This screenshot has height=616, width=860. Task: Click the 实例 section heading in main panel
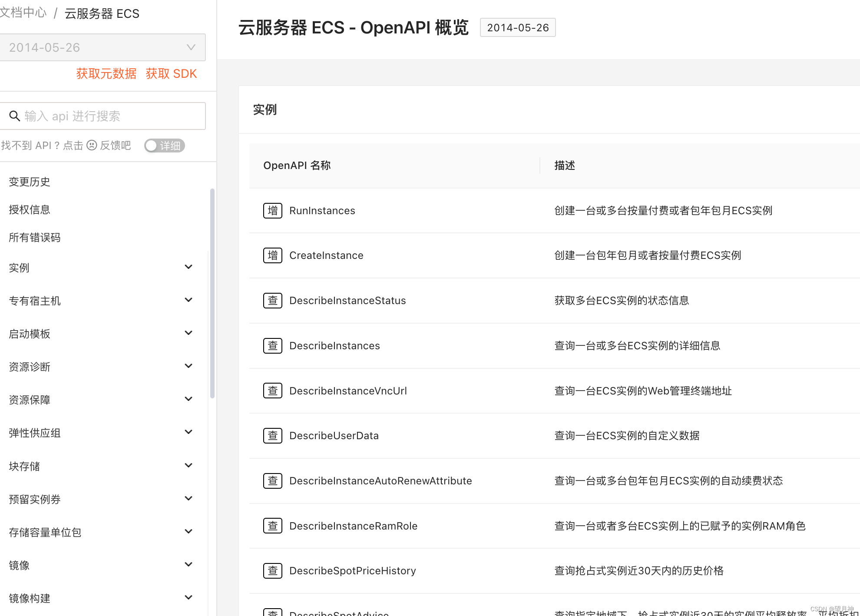(265, 109)
